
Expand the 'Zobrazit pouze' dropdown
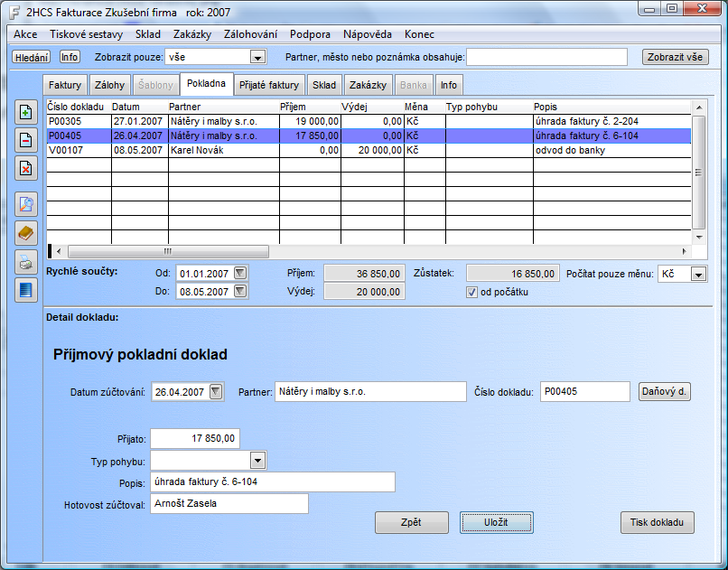257,57
